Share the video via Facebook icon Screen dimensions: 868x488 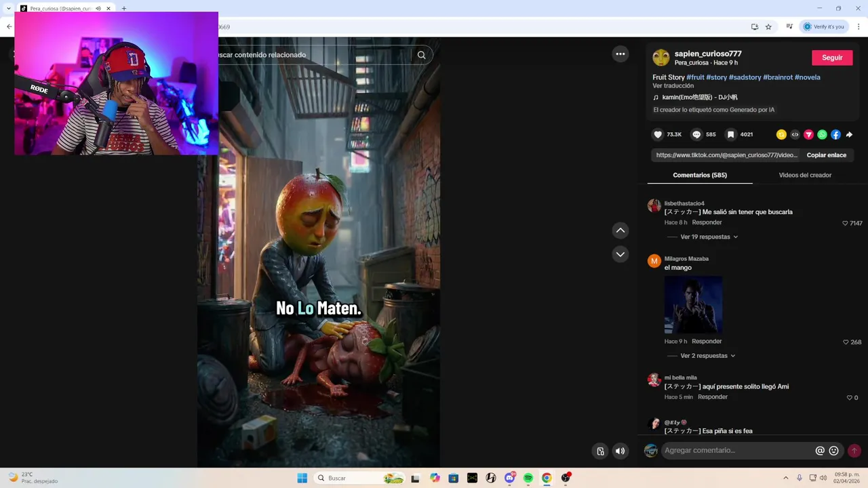(835, 134)
